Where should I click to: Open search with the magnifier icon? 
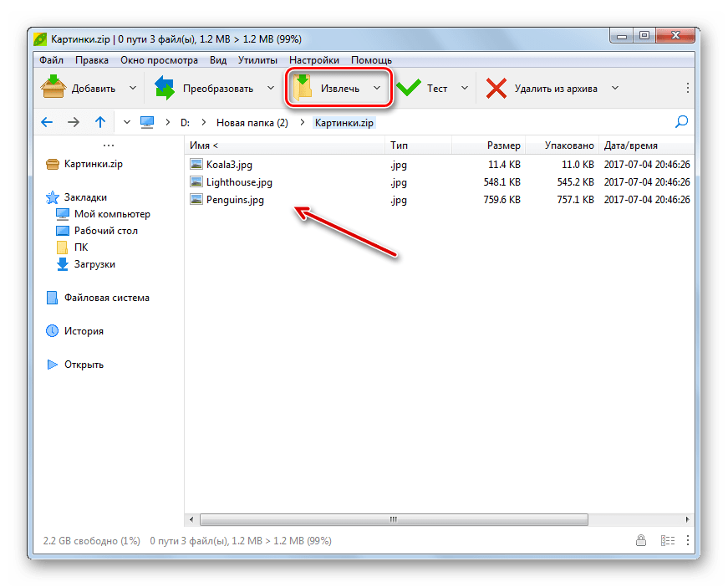point(681,122)
